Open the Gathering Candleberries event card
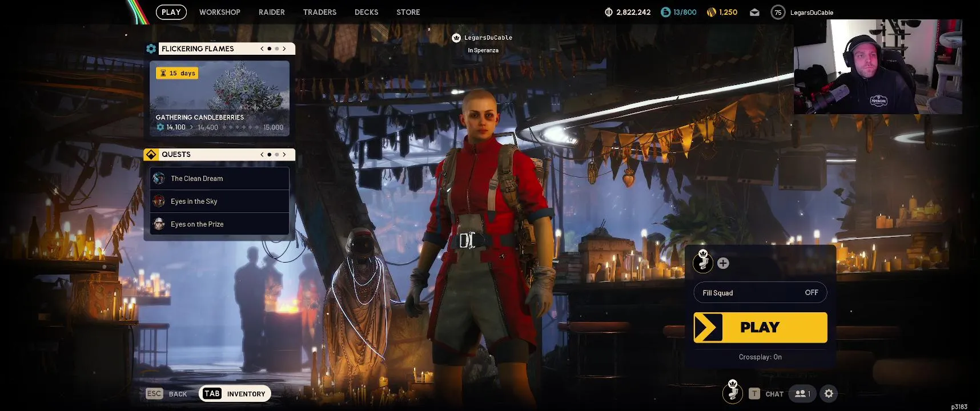 click(219, 98)
